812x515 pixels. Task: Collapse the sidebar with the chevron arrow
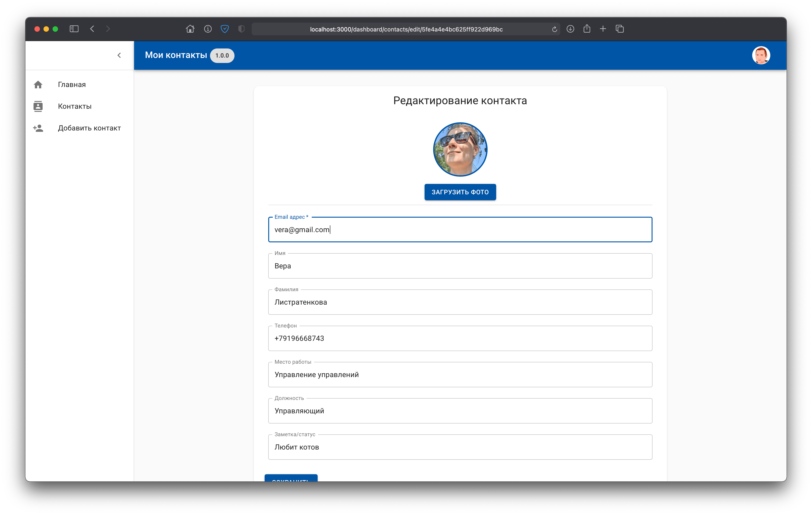(x=119, y=55)
